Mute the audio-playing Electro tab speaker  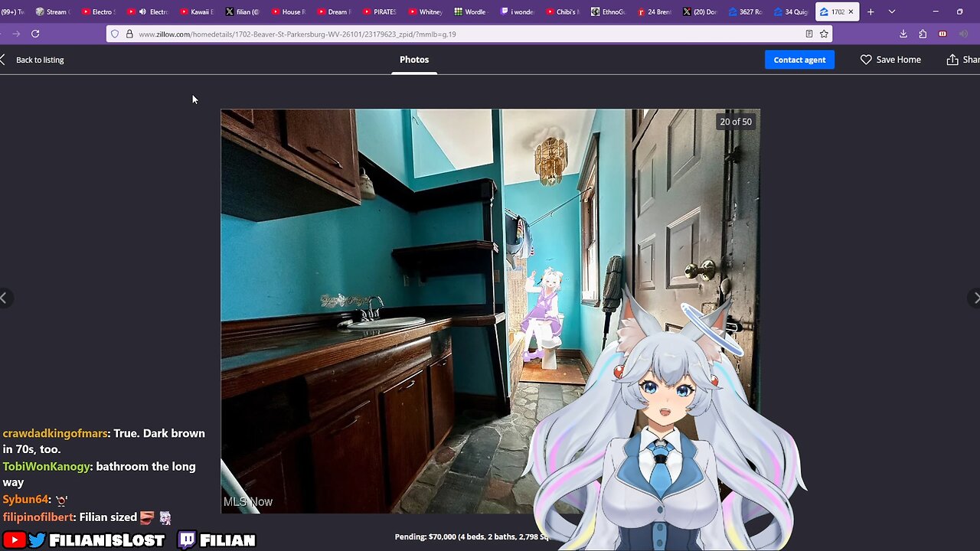(x=142, y=11)
